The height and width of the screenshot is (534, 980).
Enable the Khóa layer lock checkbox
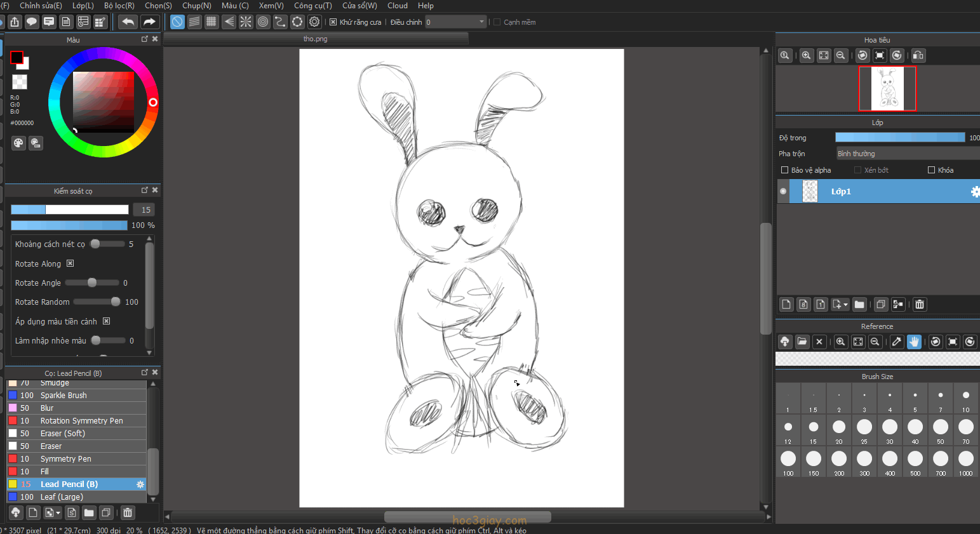click(x=931, y=170)
